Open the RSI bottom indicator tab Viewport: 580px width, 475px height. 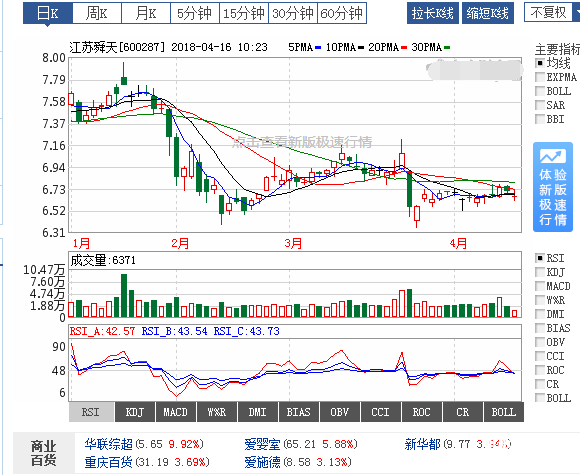click(91, 412)
